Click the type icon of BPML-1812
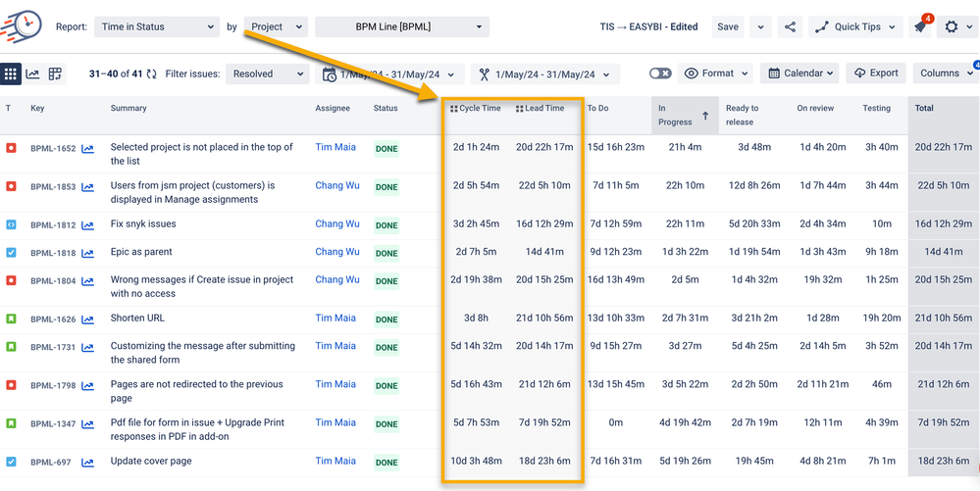This screenshot has height=491, width=980. pyautogui.click(x=11, y=224)
